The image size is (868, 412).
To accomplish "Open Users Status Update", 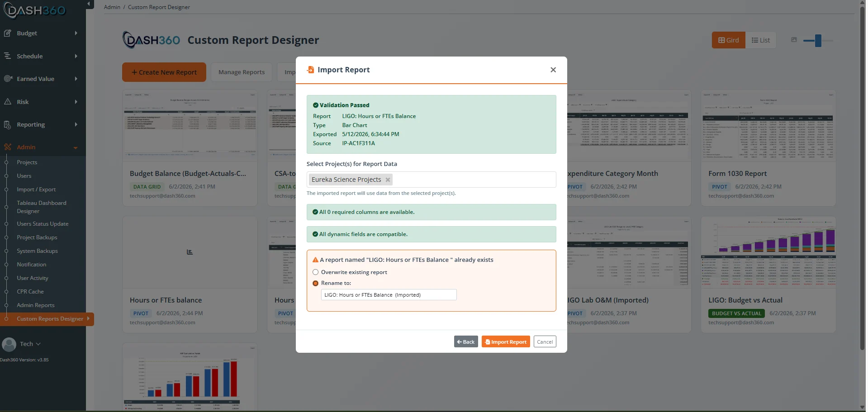I will tap(43, 224).
